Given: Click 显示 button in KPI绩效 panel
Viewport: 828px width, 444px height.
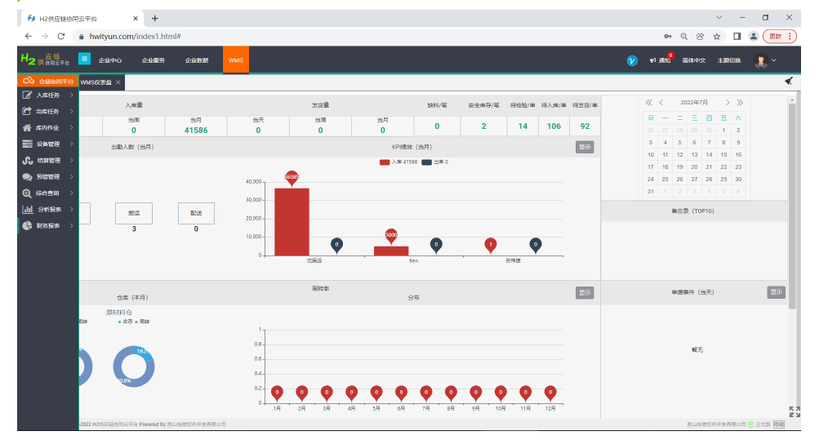Looking at the screenshot, I should click(x=585, y=147).
